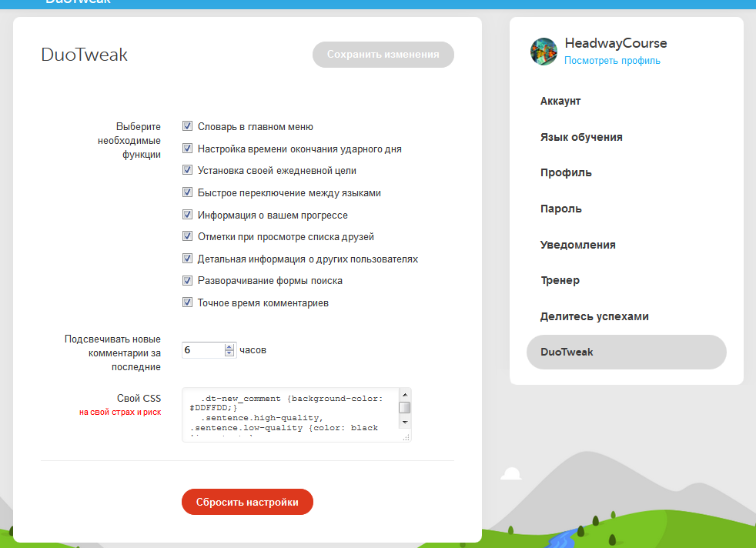This screenshot has width=756, height=548.
Task: Click Выберите необходимые функции label
Action: (x=129, y=140)
